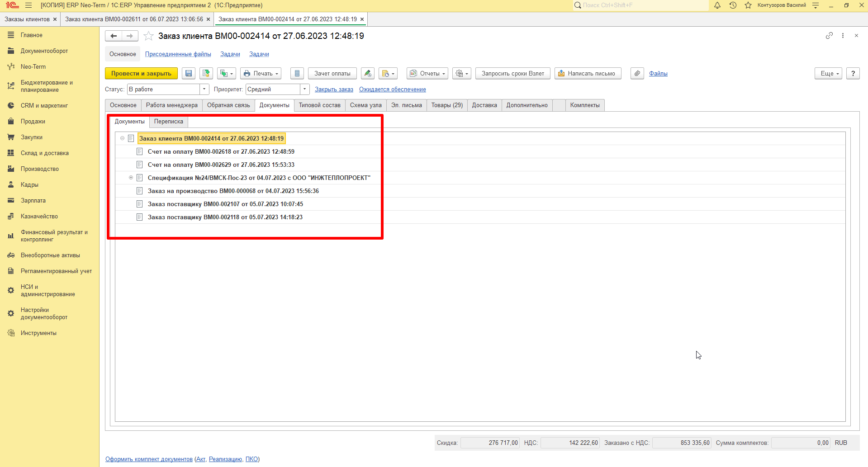Open notifications bell in title bar

[x=717, y=5]
